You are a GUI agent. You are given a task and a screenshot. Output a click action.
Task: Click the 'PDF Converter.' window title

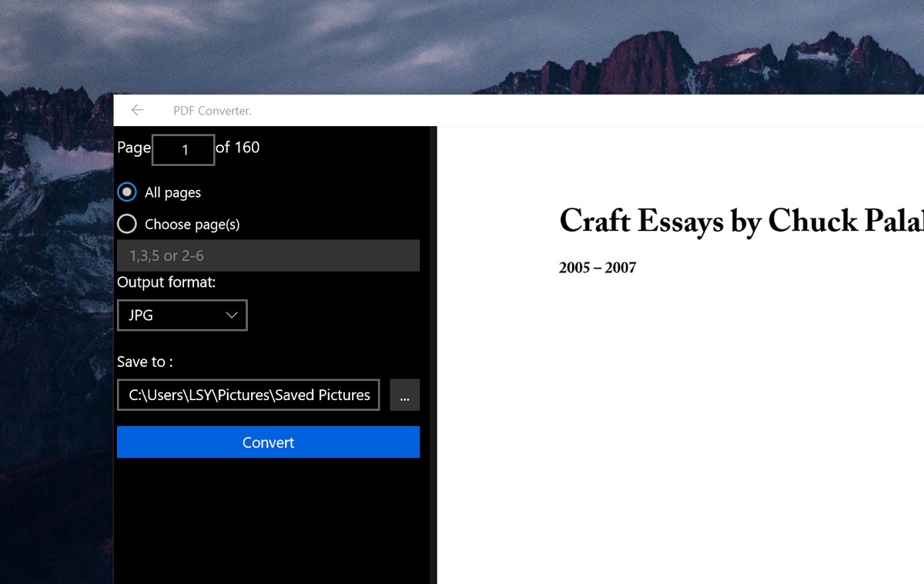[x=213, y=111]
